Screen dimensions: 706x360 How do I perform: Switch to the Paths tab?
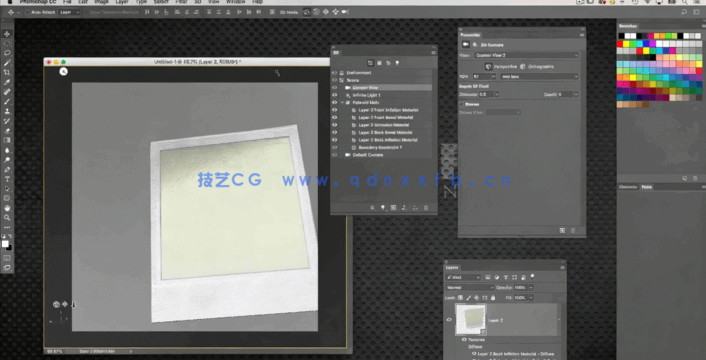(x=647, y=187)
